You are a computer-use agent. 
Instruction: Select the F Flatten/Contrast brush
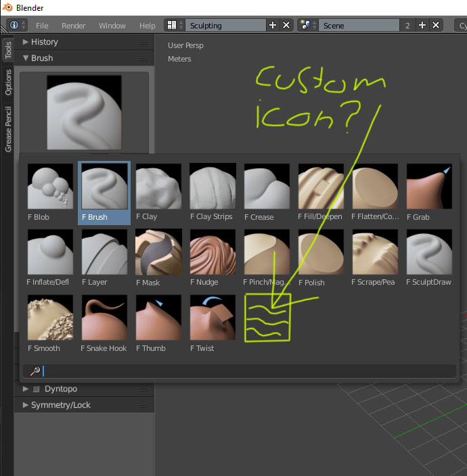point(375,186)
